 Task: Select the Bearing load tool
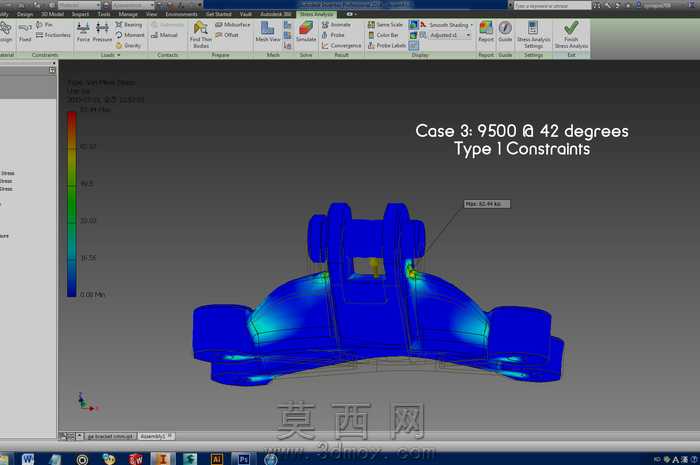(x=129, y=25)
